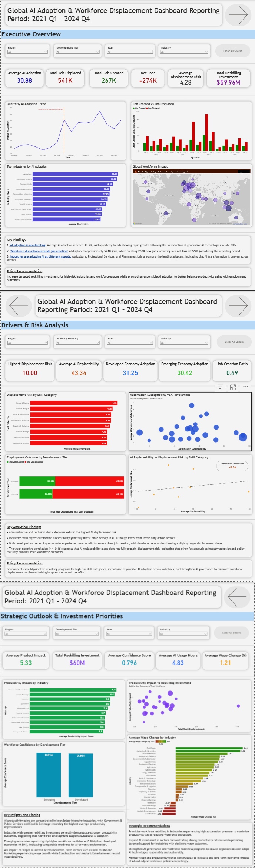This screenshot has width=255, height=868.
Task: Open Development Tier slicer on Strategic Outlook page
Action: 77,634
